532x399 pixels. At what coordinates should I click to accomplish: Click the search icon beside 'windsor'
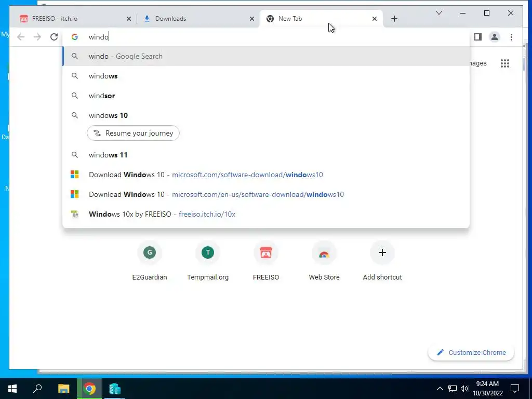click(75, 96)
